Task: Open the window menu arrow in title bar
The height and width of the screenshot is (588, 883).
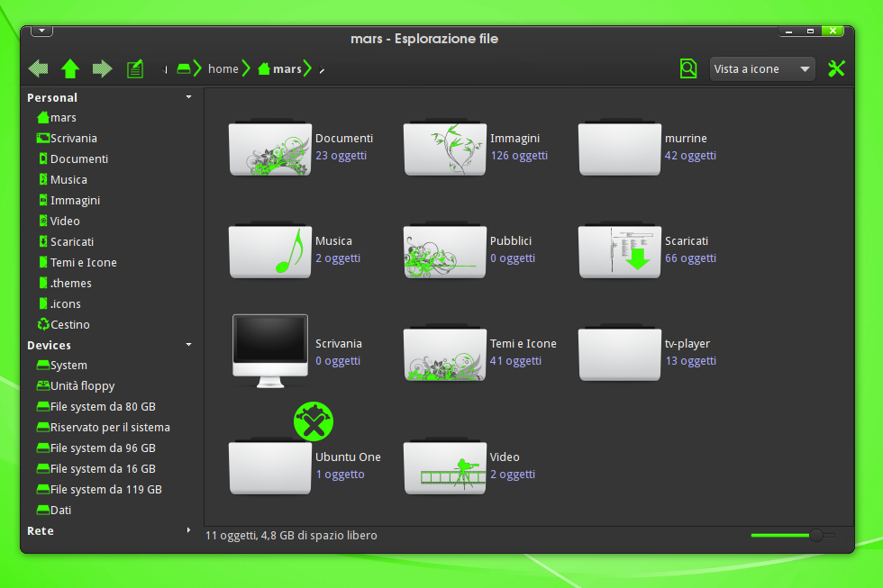Action: 41,31
